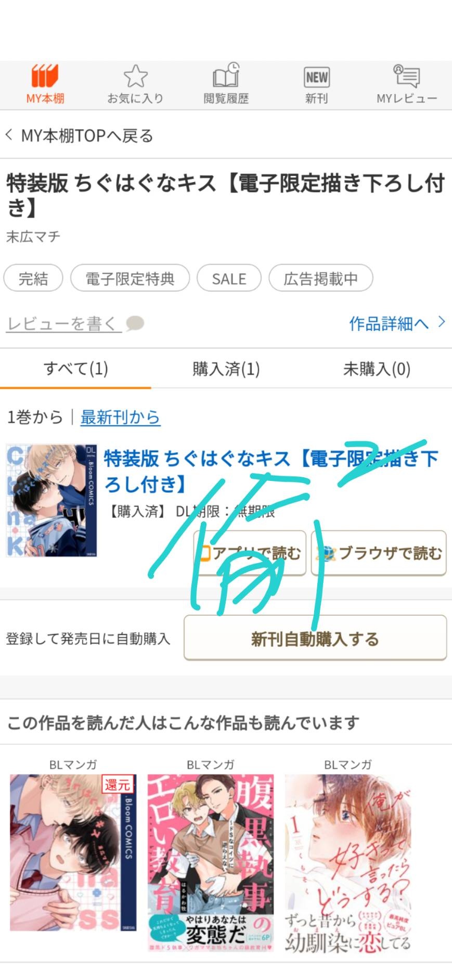Go back via MY本棚TOPへ戻る chevron
Viewport: 452px width, 980px height.
[9, 135]
